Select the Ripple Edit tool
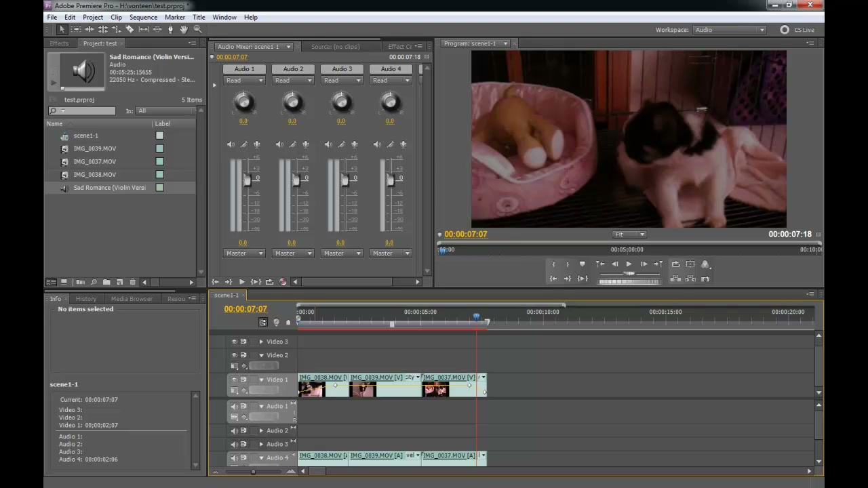 click(x=90, y=29)
